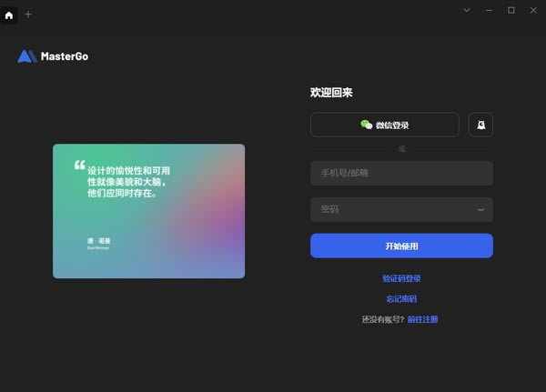Viewport: 546px width, 392px height.
Task: Open a new tab with plus icon
Action: pyautogui.click(x=28, y=15)
